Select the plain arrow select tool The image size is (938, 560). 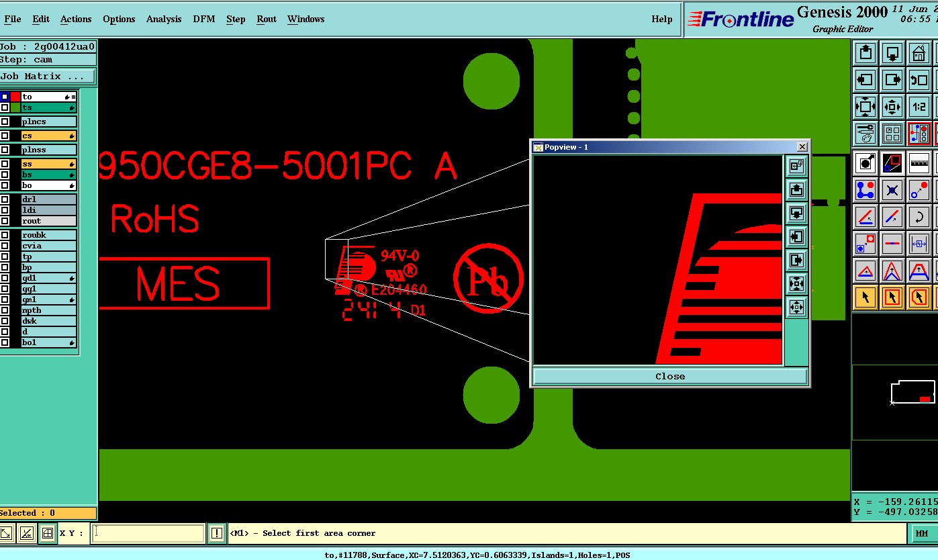coord(865,297)
